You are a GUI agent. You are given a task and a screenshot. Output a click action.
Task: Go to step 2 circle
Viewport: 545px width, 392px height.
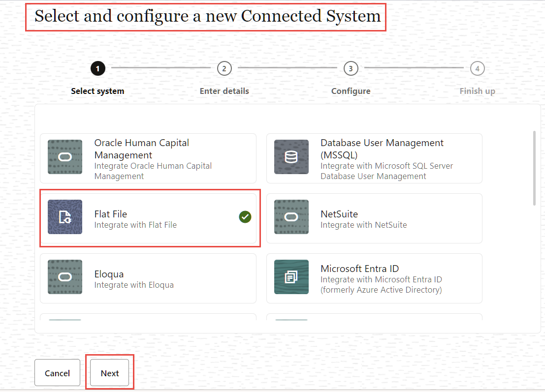click(224, 68)
